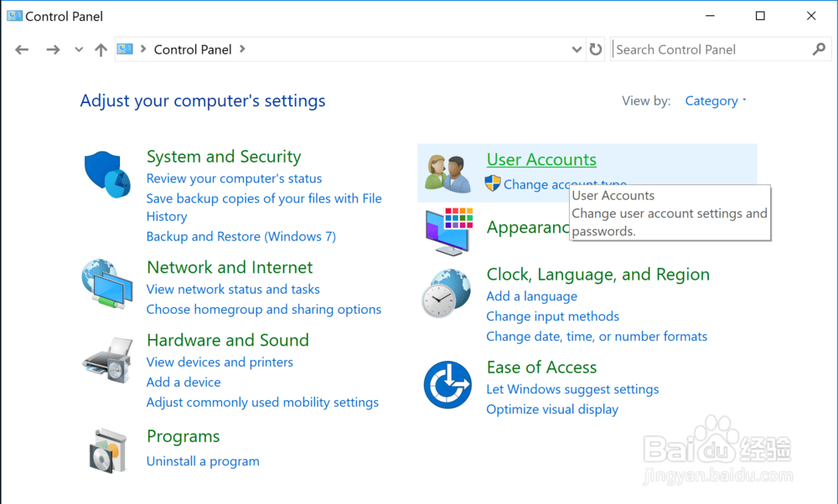Open Review your computer's status link
The width and height of the screenshot is (838, 504).
[x=234, y=178]
